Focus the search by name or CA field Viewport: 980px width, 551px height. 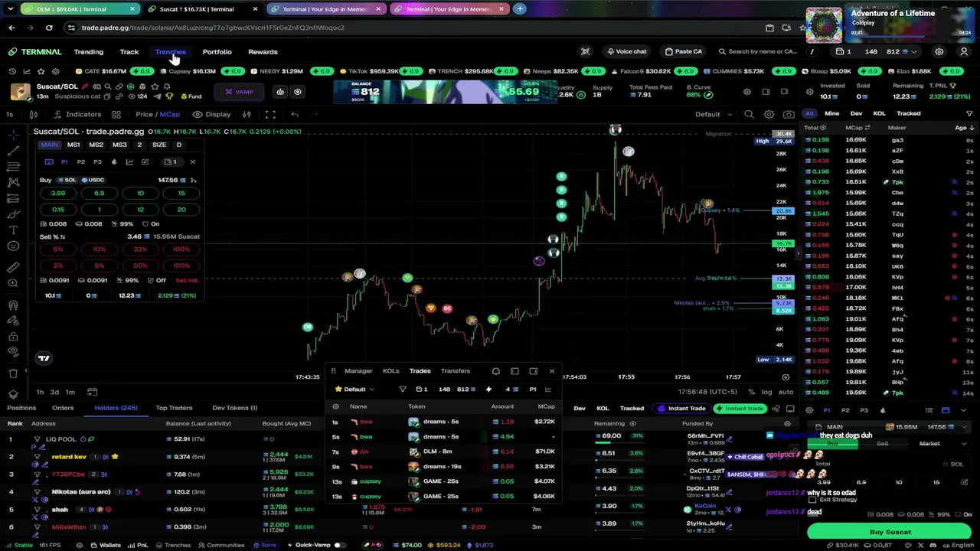coord(758,51)
